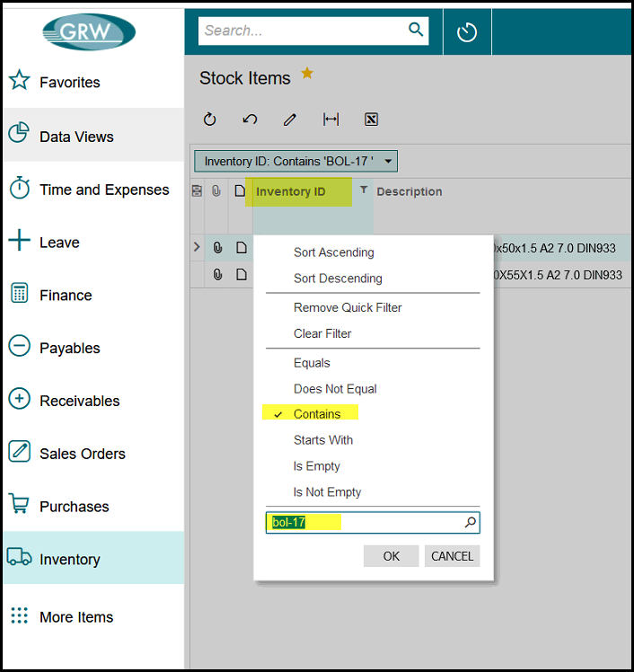Click the fit-to-width columns icon
The width and height of the screenshot is (634, 672).
pos(330,119)
